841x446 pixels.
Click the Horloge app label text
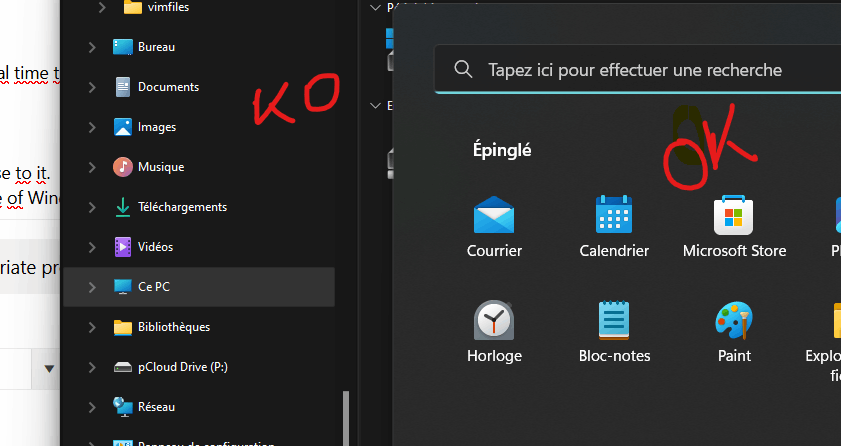coord(494,356)
